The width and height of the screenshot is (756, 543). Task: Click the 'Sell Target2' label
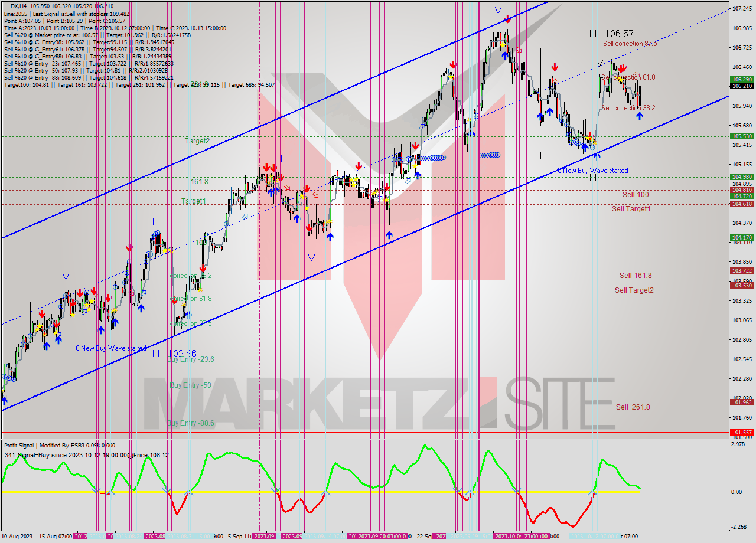pos(634,290)
